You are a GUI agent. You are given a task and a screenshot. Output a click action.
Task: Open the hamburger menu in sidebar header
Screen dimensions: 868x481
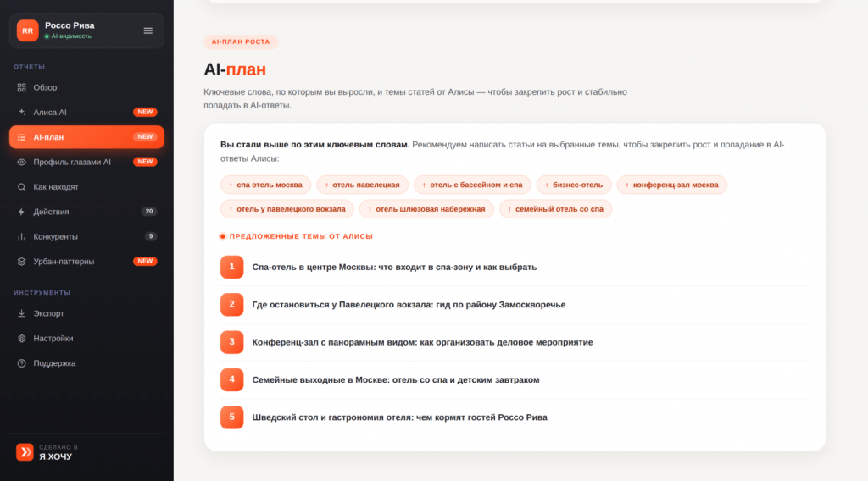pyautogui.click(x=147, y=31)
